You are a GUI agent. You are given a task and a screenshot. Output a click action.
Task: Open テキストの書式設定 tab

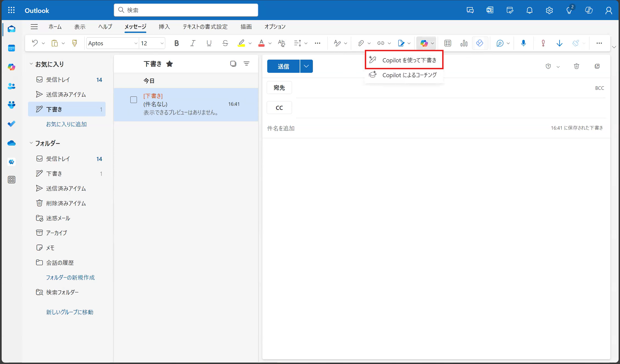[205, 27]
